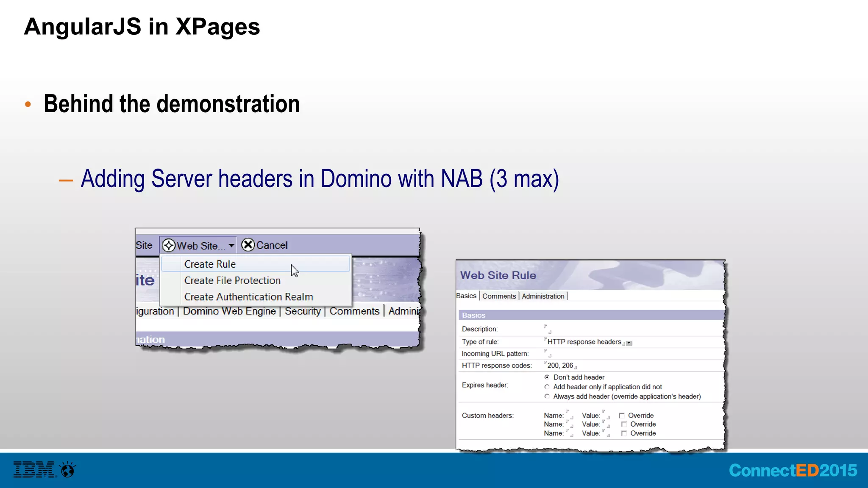Switch to the Domino Web Engine tab
Screen dimensions: 868x488
pyautogui.click(x=229, y=311)
